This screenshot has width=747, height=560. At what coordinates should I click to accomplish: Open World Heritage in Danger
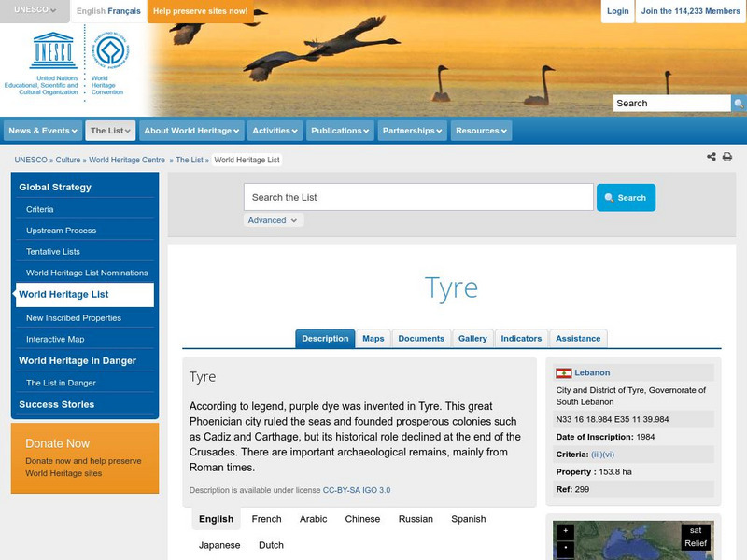[78, 361]
